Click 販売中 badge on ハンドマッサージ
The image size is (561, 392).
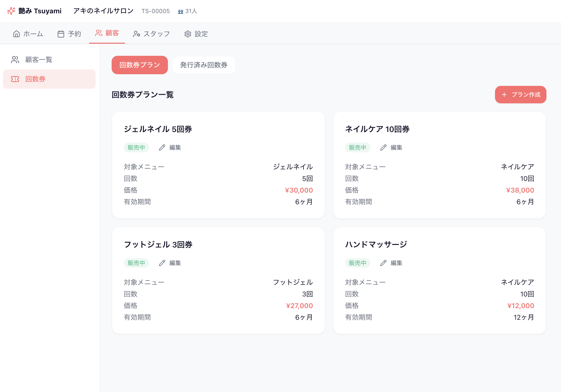point(357,263)
